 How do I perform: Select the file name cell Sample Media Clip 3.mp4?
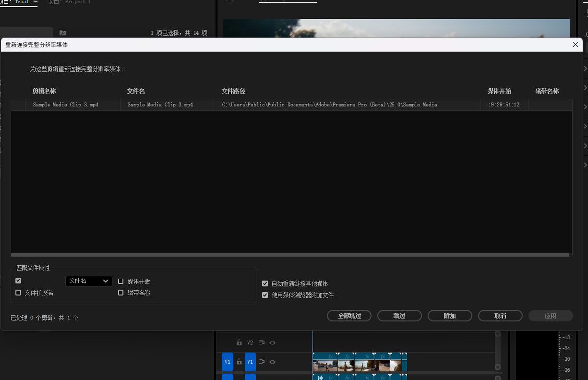(x=160, y=105)
